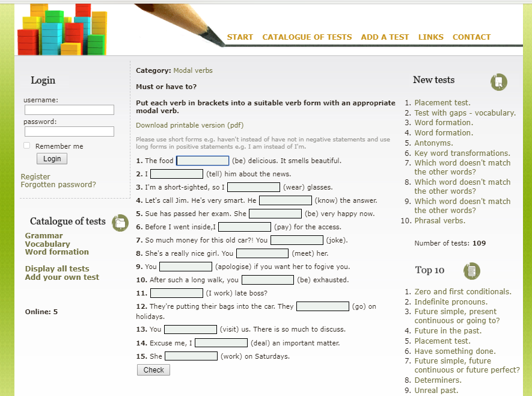The width and height of the screenshot is (532, 396).
Task: Click answer box before '(apologise)'
Action: click(x=186, y=267)
